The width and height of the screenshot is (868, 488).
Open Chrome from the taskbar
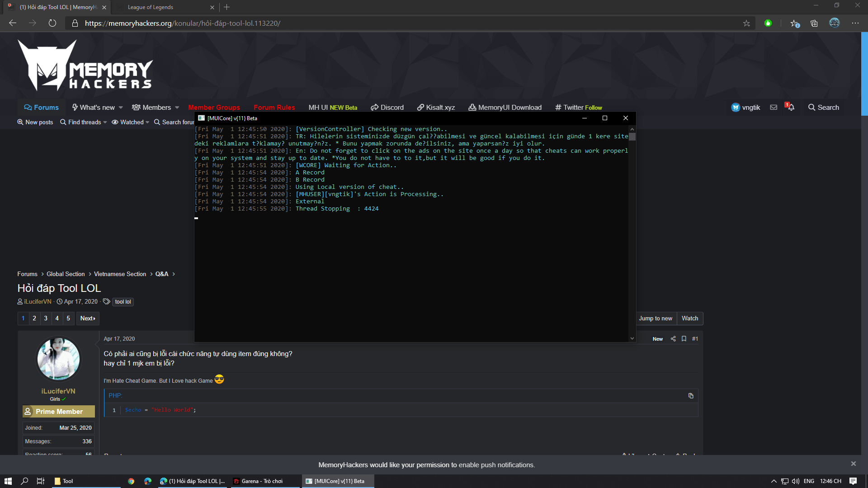click(131, 481)
